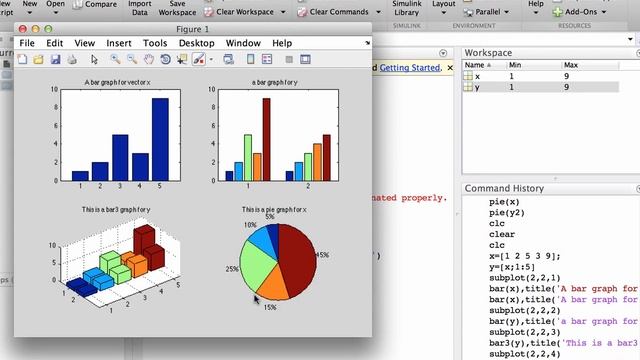Click the Compare button in toolstrip

(x=95, y=4)
